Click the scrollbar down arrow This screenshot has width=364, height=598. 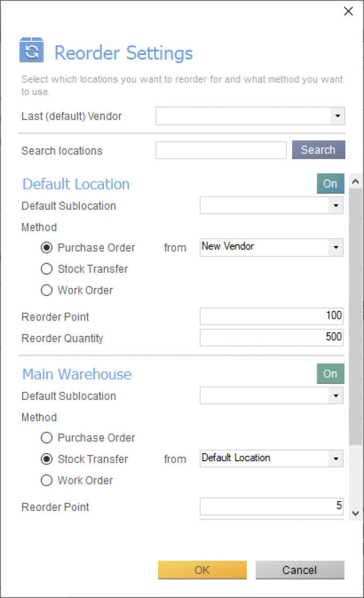(x=356, y=513)
